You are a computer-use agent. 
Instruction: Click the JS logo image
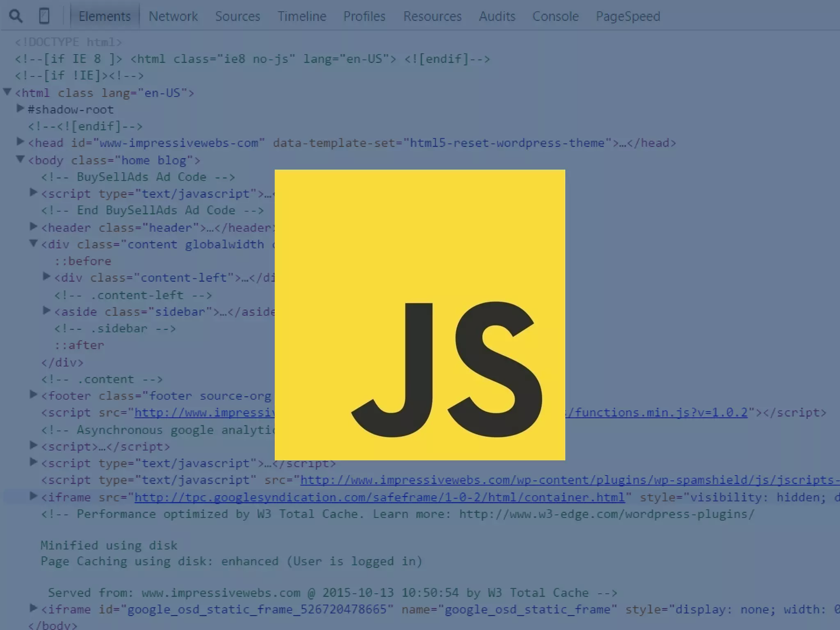pyautogui.click(x=420, y=315)
